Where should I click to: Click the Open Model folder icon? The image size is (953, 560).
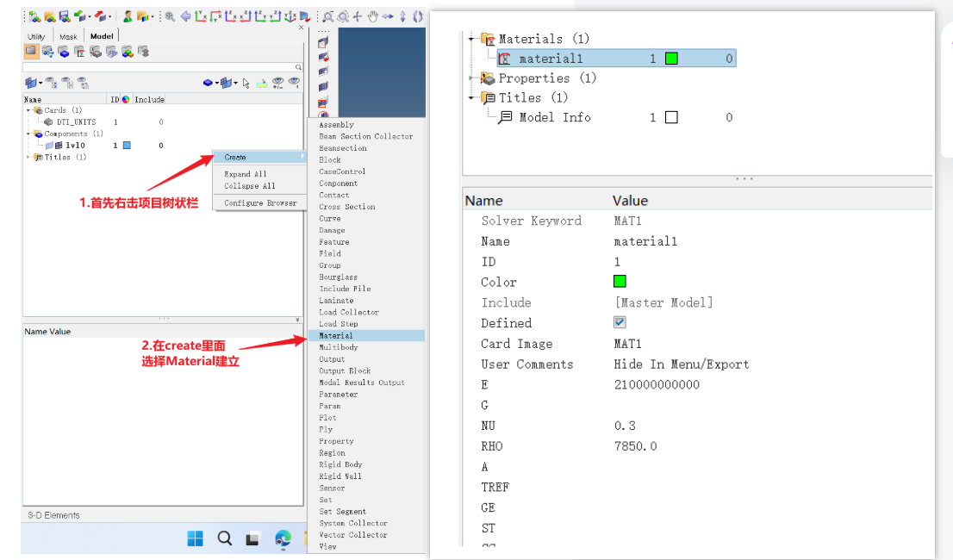click(x=50, y=17)
